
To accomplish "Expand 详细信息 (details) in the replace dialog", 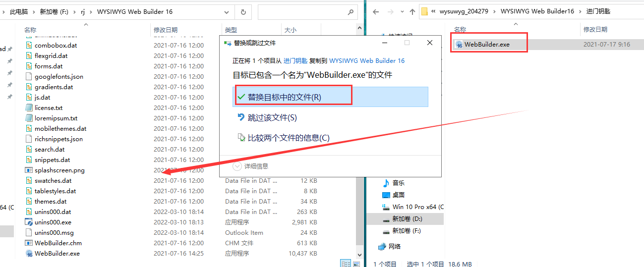I will pos(251,166).
